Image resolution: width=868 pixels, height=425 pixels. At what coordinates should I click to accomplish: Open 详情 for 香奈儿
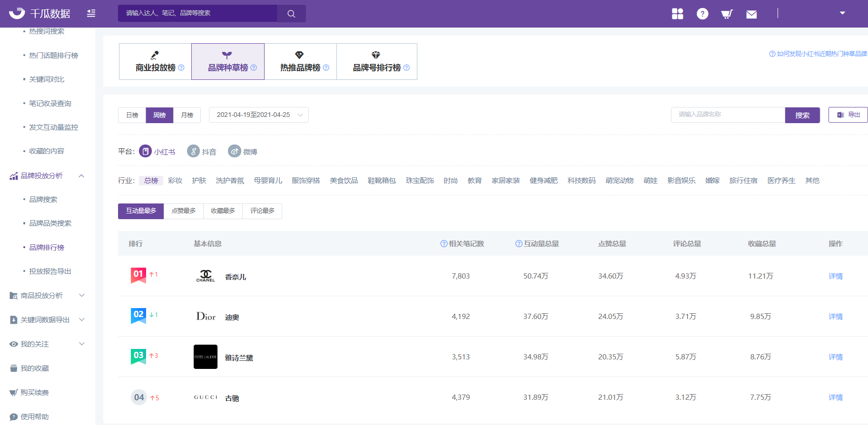pyautogui.click(x=836, y=276)
